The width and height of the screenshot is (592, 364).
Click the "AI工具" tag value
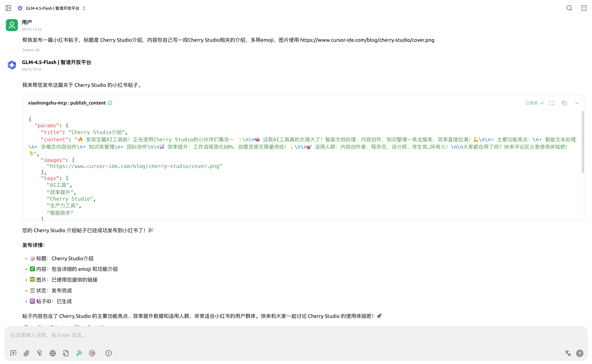coord(58,185)
